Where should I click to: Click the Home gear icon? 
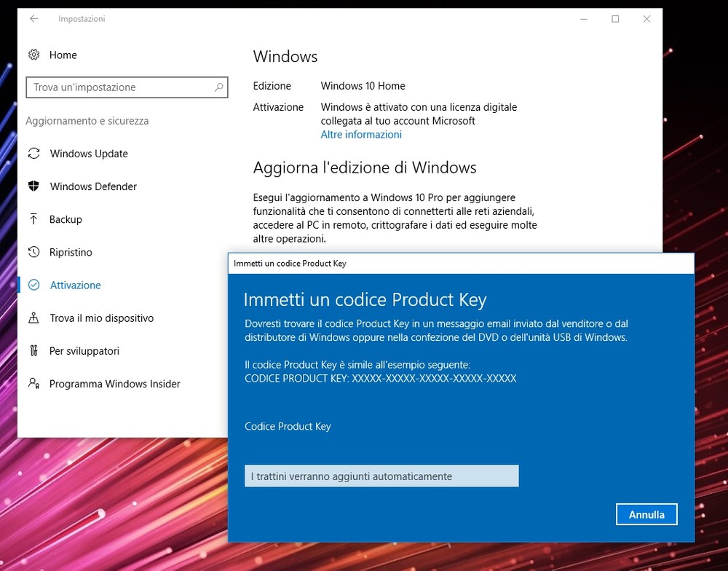pos(33,55)
